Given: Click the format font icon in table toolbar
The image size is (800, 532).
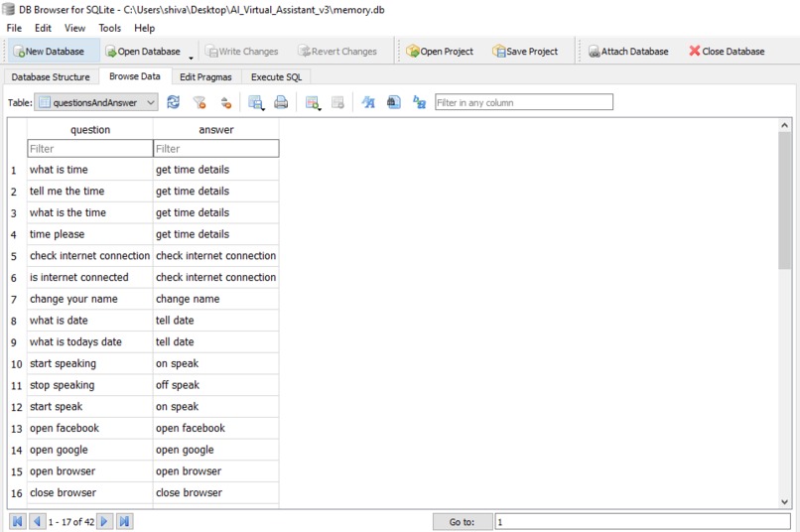Looking at the screenshot, I should click(x=368, y=102).
